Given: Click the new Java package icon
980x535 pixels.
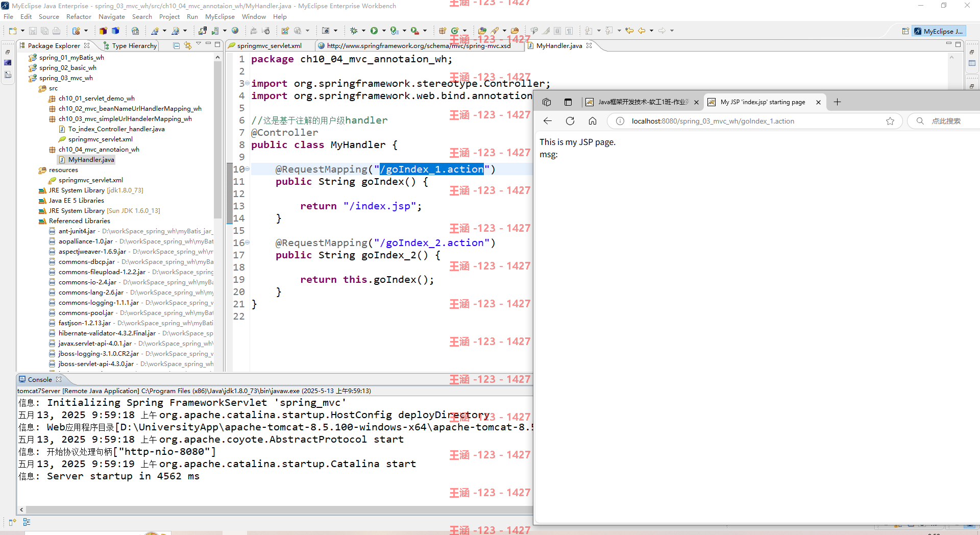Looking at the screenshot, I should pyautogui.click(x=443, y=31).
